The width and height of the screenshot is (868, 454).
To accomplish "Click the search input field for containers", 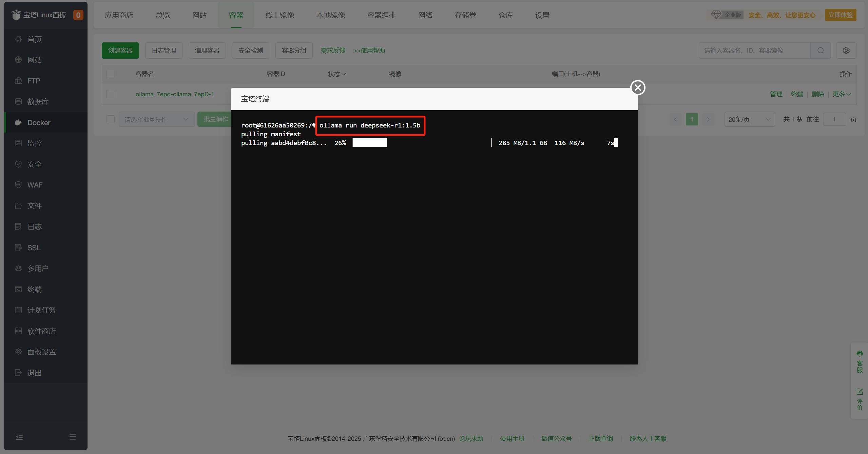I will point(755,51).
